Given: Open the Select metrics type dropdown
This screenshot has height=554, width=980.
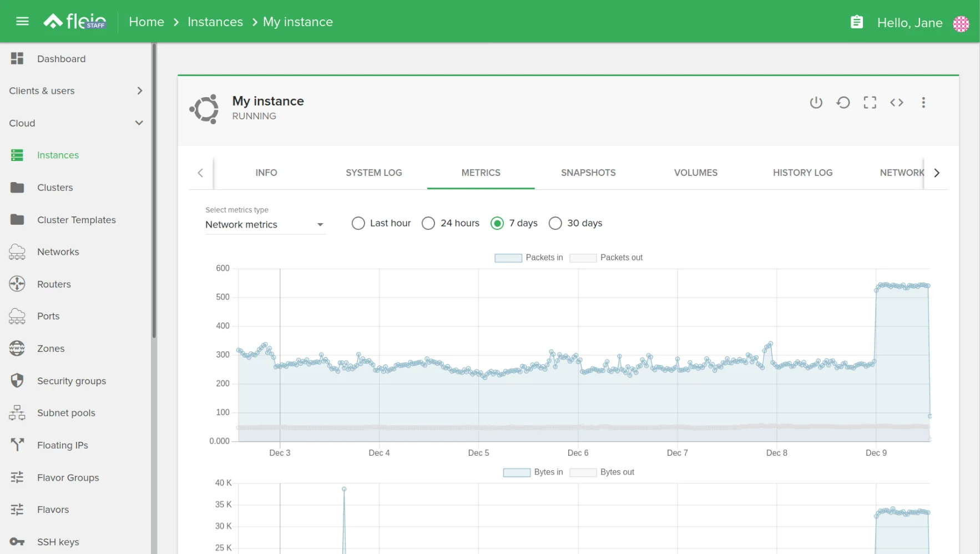Looking at the screenshot, I should tap(265, 224).
